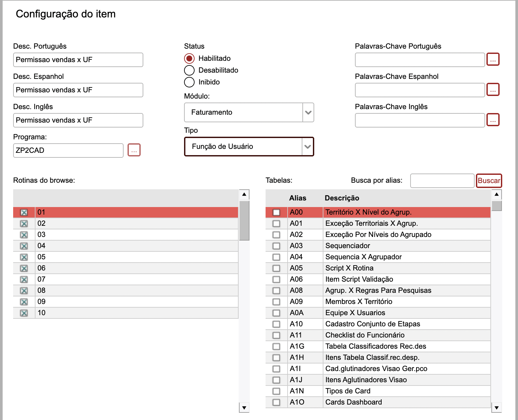
Task: Check the A03 Sequenciador checkbox
Action: [x=276, y=246]
